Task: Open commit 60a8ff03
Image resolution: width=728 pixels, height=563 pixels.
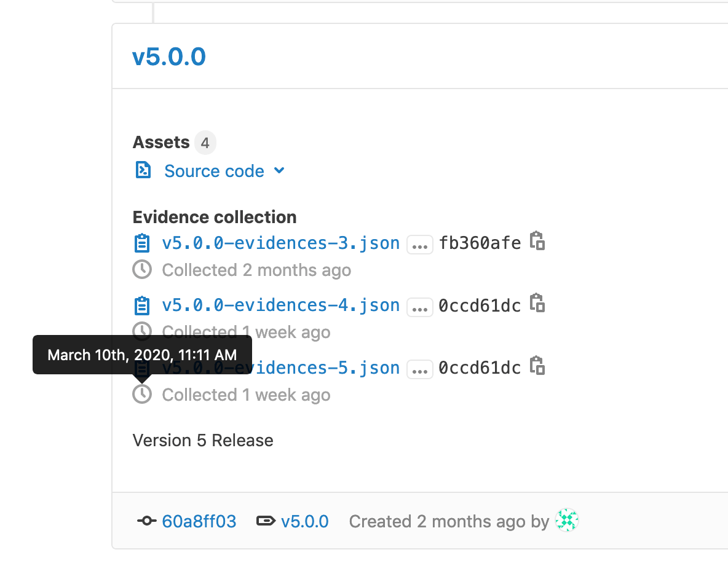Action: 198,521
